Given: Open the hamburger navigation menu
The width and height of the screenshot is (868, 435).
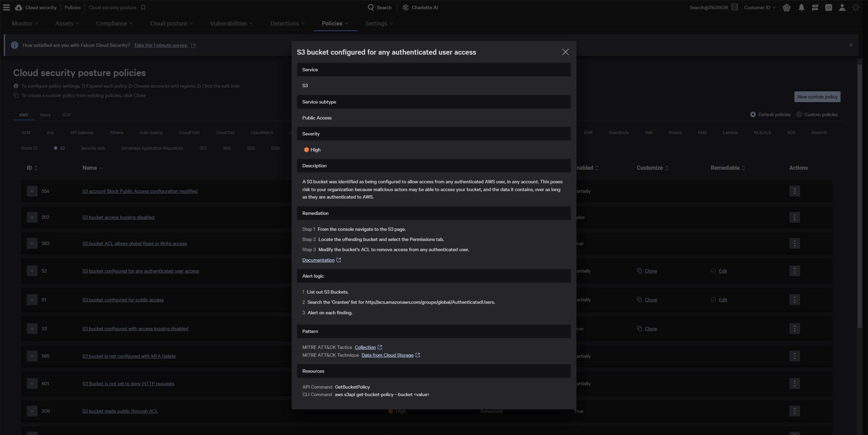Looking at the screenshot, I should pos(6,7).
